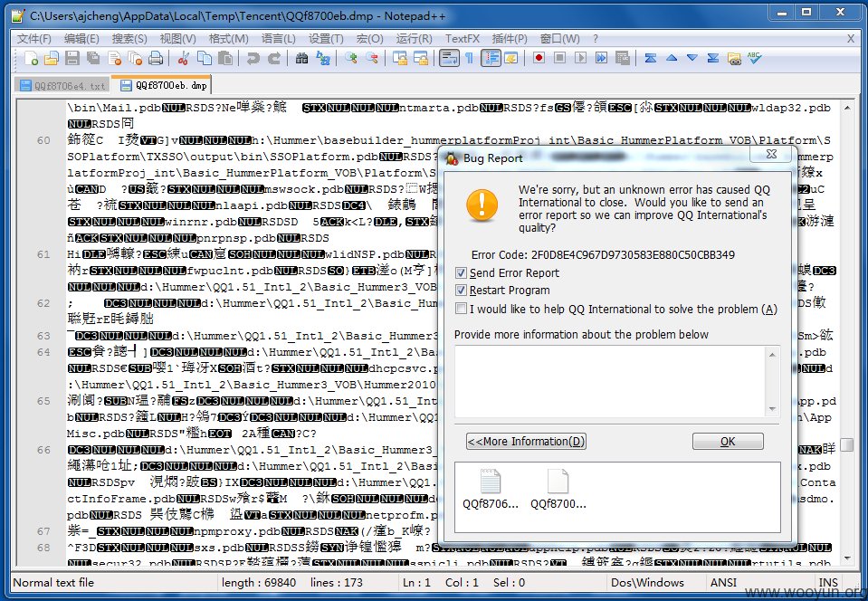This screenshot has width=868, height=601.
Task: Open the 编辑(E) menu
Action: click(x=81, y=39)
